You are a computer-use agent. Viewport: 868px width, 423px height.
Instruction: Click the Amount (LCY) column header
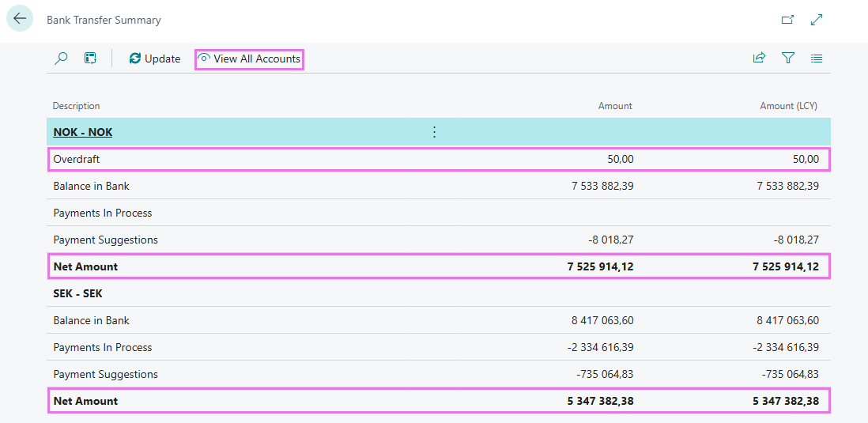point(788,106)
